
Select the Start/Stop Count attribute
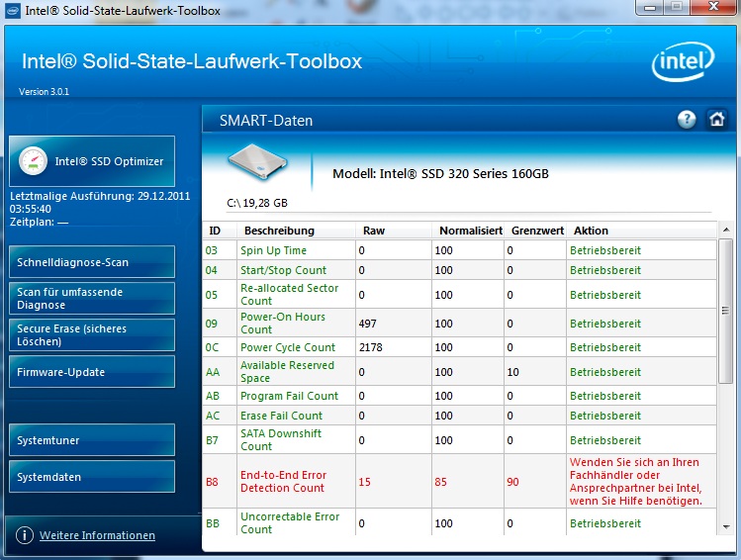coord(283,270)
